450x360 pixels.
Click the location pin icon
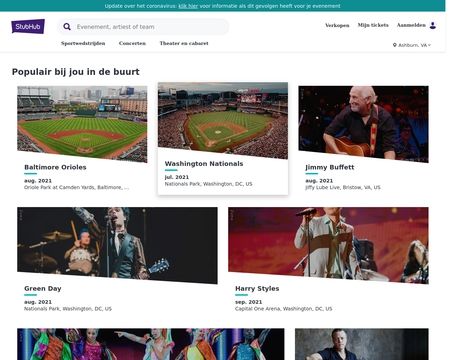(395, 45)
